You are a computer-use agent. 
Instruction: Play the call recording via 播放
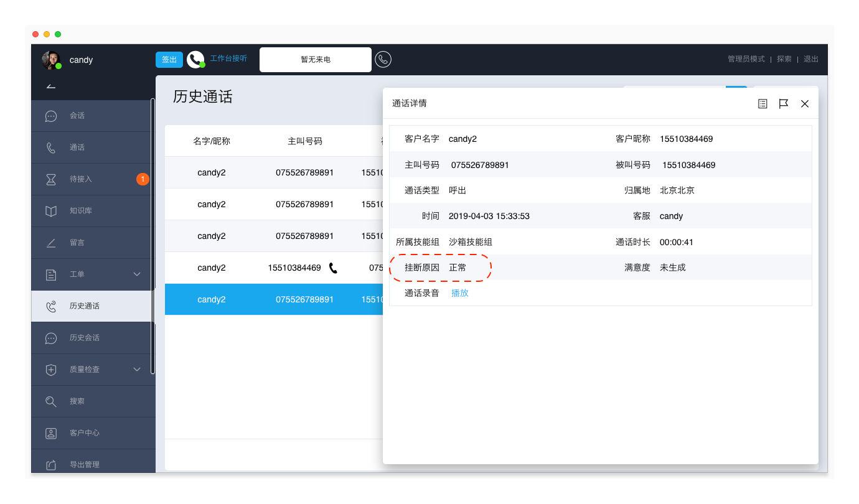pyautogui.click(x=459, y=293)
